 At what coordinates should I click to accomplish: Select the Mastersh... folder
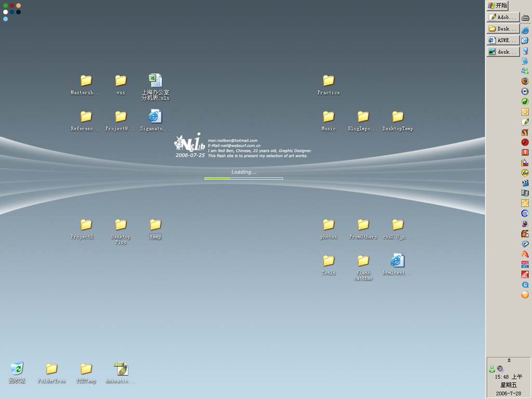click(x=86, y=85)
